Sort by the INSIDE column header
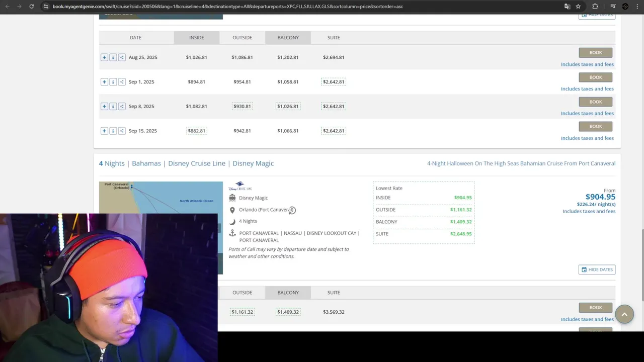Image resolution: width=644 pixels, height=362 pixels. [197, 38]
